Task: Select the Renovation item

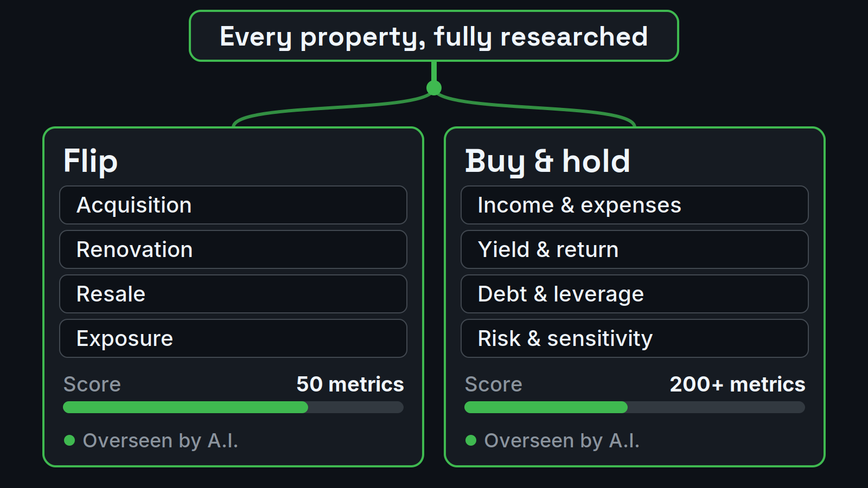Action: pyautogui.click(x=233, y=249)
